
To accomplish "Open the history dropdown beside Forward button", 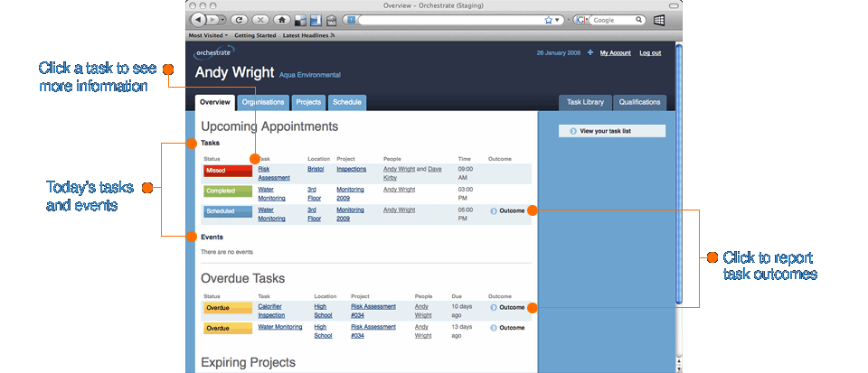I will 222,19.
